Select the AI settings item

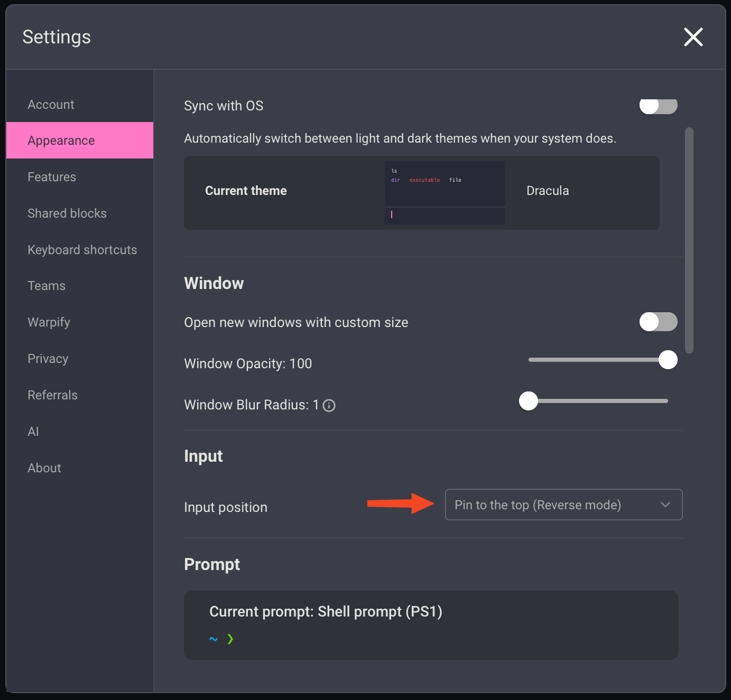[x=33, y=432]
